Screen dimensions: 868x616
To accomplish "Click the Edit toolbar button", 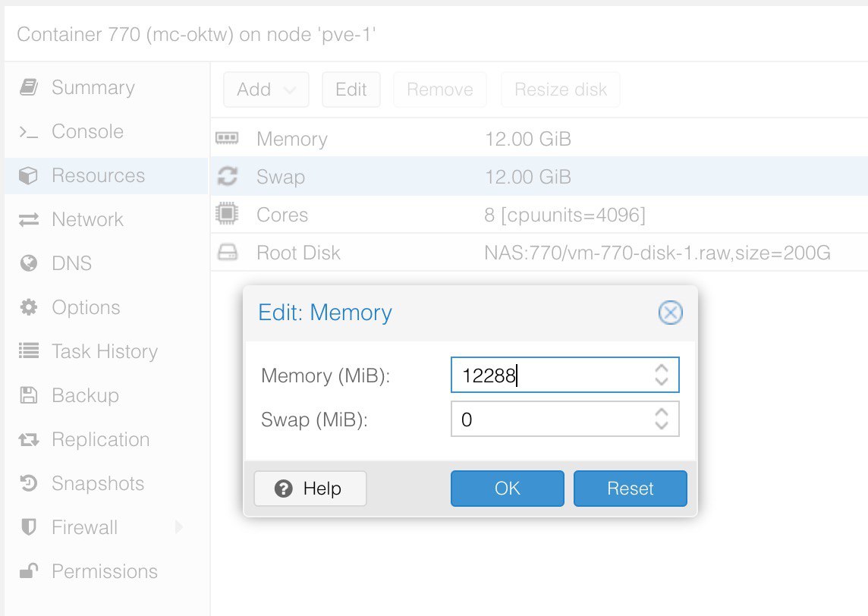I will (x=351, y=89).
